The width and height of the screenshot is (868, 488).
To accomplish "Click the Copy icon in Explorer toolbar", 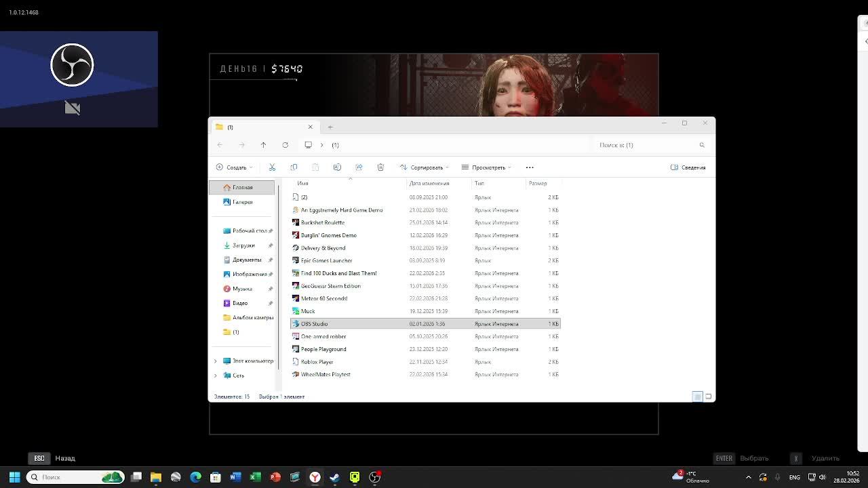I will [x=294, y=167].
